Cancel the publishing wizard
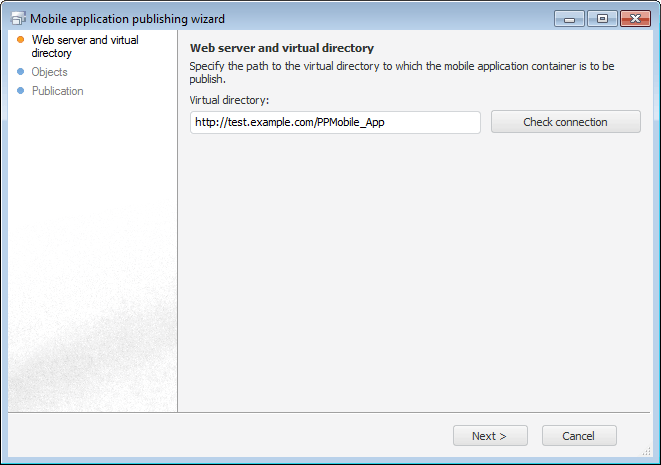Image resolution: width=661 pixels, height=465 pixels. coord(578,436)
